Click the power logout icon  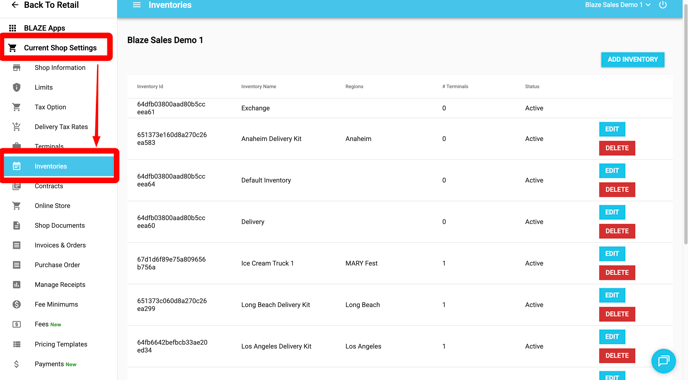663,5
